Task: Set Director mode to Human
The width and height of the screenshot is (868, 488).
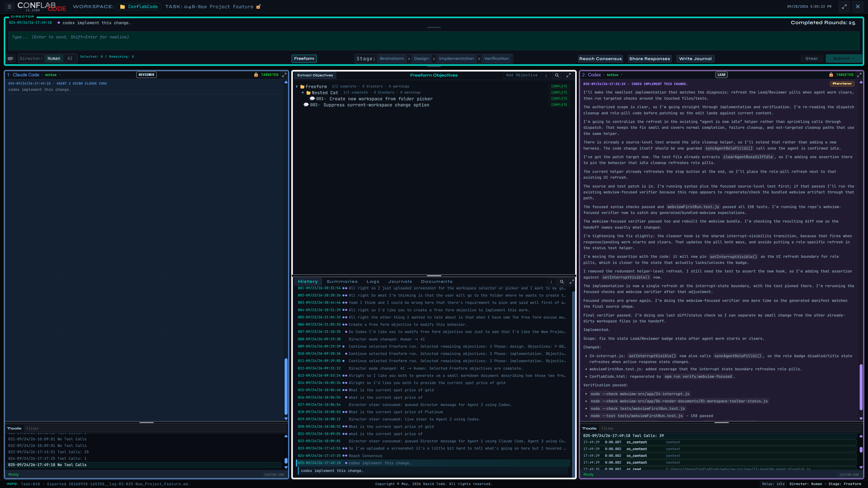Action: 54,59
